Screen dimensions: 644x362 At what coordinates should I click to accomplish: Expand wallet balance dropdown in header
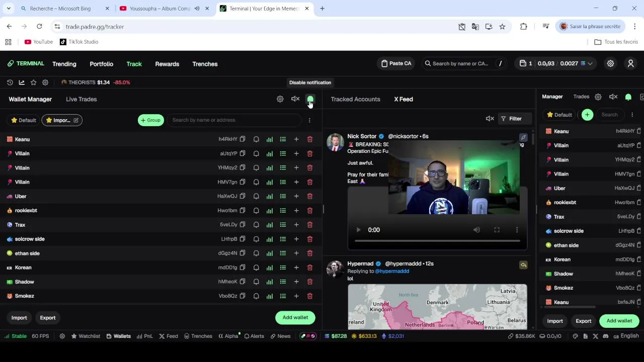pos(590,63)
